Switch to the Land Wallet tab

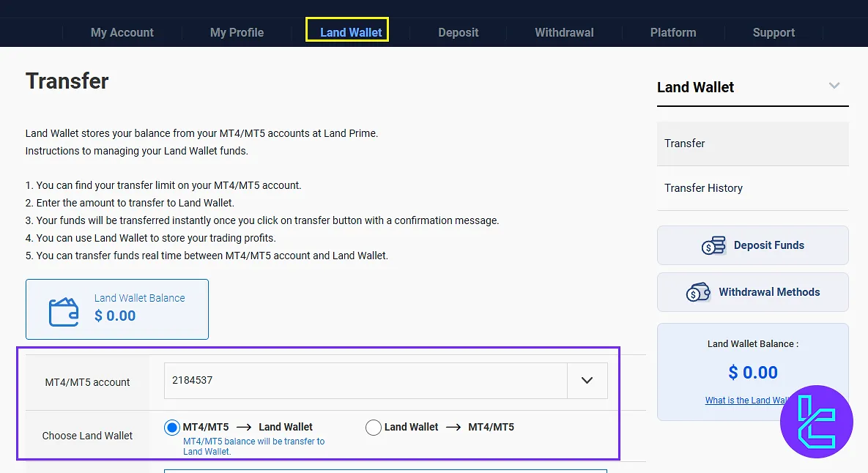tap(351, 33)
